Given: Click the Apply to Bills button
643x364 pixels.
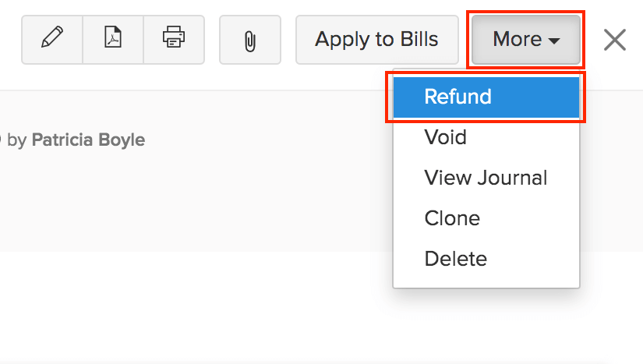Looking at the screenshot, I should point(376,39).
